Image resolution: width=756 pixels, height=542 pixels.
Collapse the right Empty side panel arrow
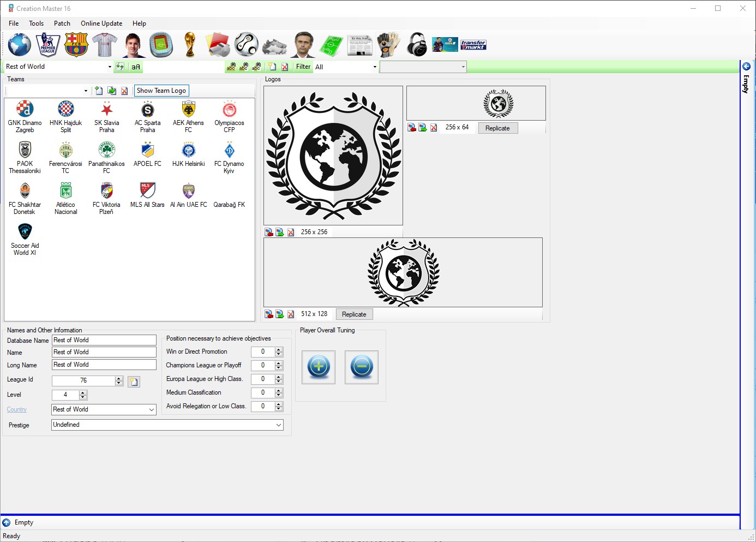747,67
